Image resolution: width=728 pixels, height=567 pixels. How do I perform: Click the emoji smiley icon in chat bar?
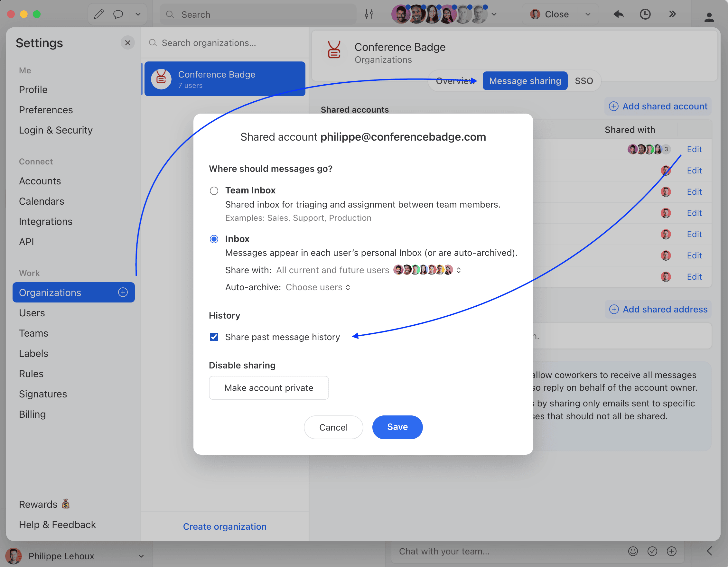click(633, 551)
